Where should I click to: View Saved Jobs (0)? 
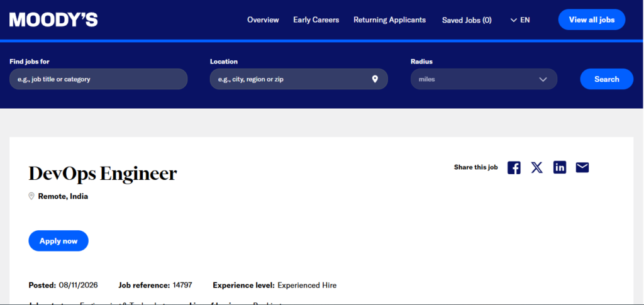pyautogui.click(x=467, y=20)
